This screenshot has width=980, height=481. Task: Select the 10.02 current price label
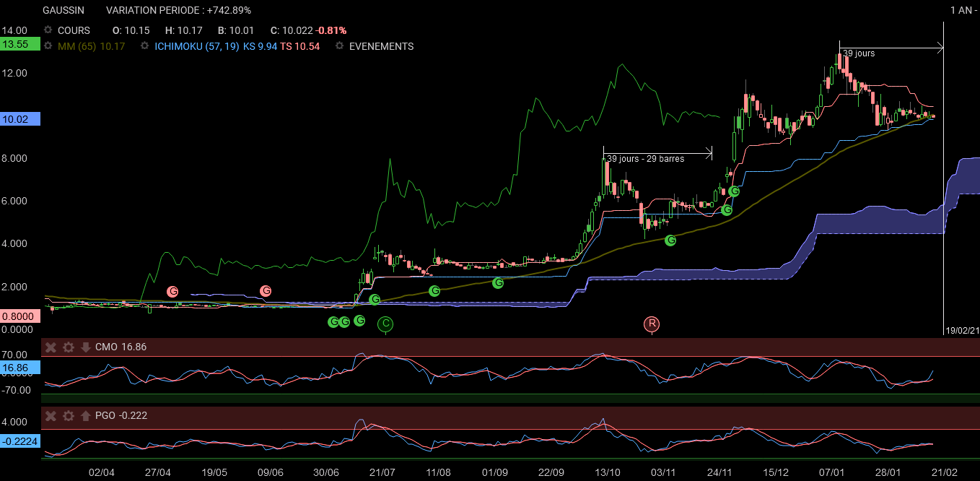[x=19, y=120]
